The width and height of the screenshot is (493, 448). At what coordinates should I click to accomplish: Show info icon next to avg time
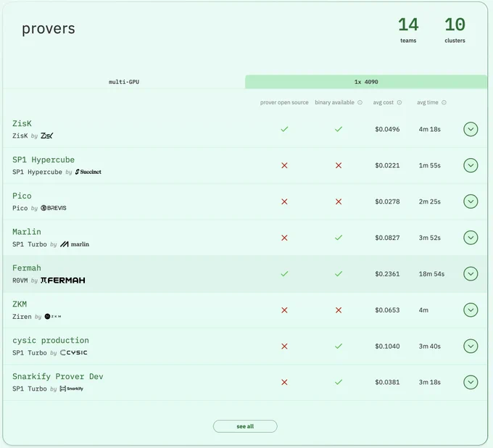(x=444, y=102)
